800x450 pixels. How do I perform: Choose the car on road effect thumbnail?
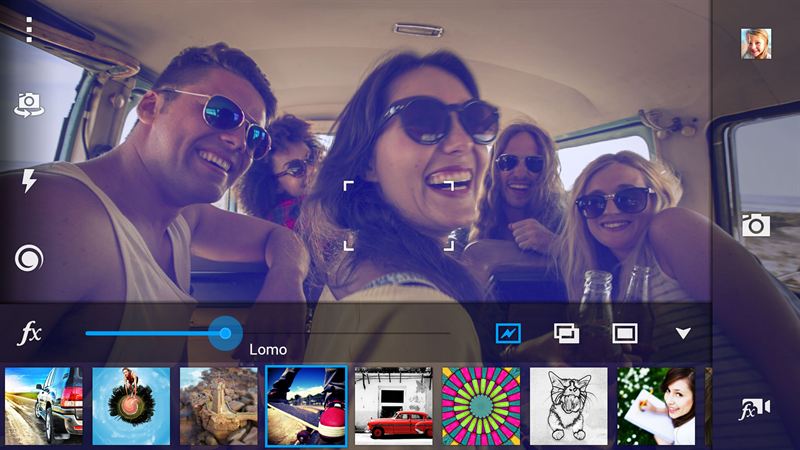coord(43,406)
